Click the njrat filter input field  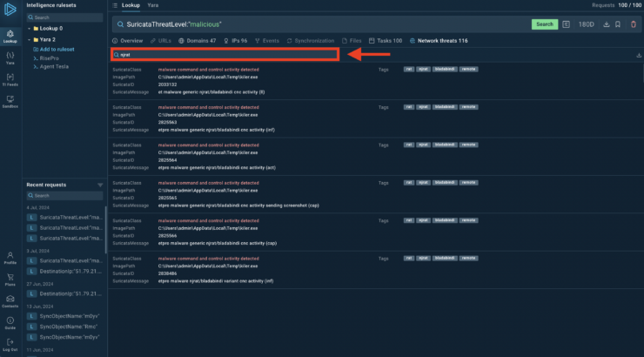tap(225, 54)
